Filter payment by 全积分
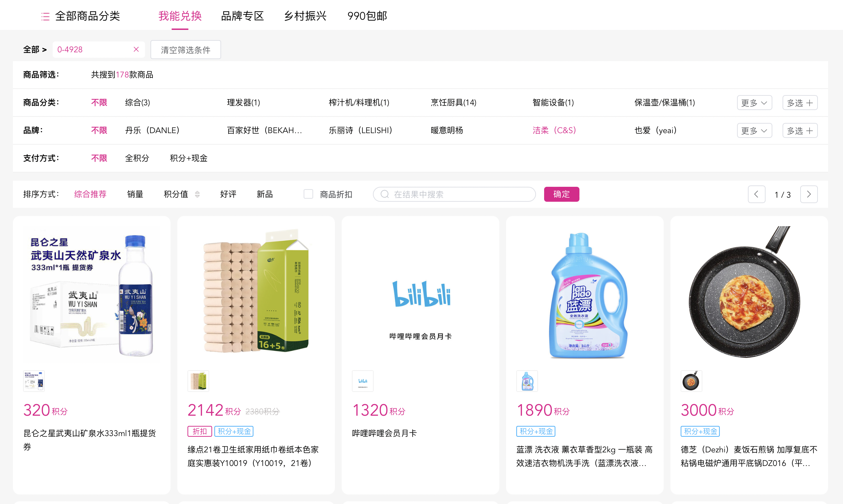 [x=137, y=158]
